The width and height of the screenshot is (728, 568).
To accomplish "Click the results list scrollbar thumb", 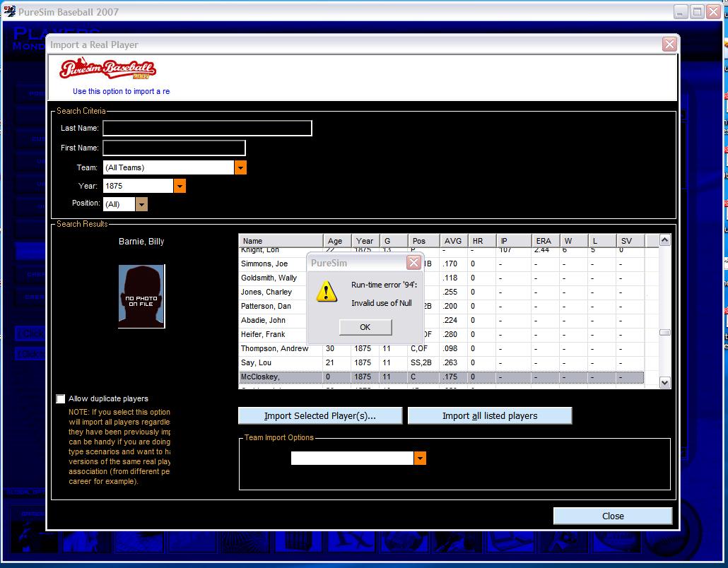I will point(665,333).
